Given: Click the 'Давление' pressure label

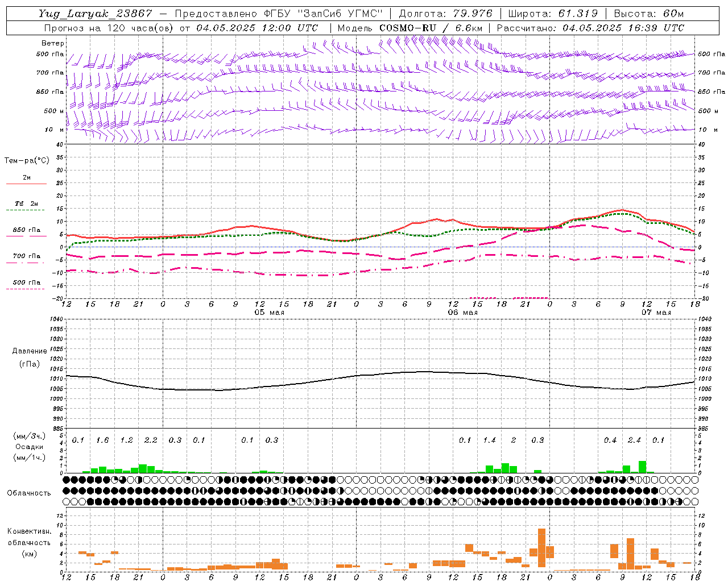Looking at the screenshot, I should pos(30,351).
